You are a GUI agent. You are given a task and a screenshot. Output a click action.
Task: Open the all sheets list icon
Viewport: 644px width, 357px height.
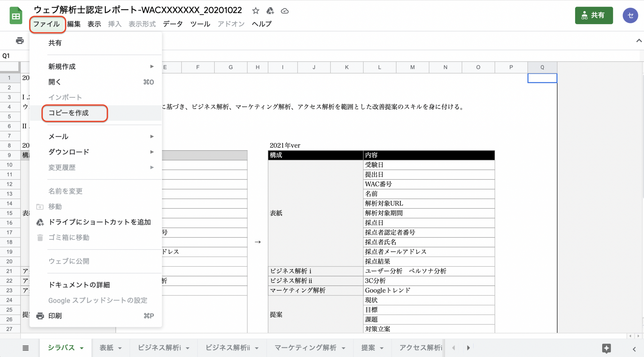pos(26,348)
